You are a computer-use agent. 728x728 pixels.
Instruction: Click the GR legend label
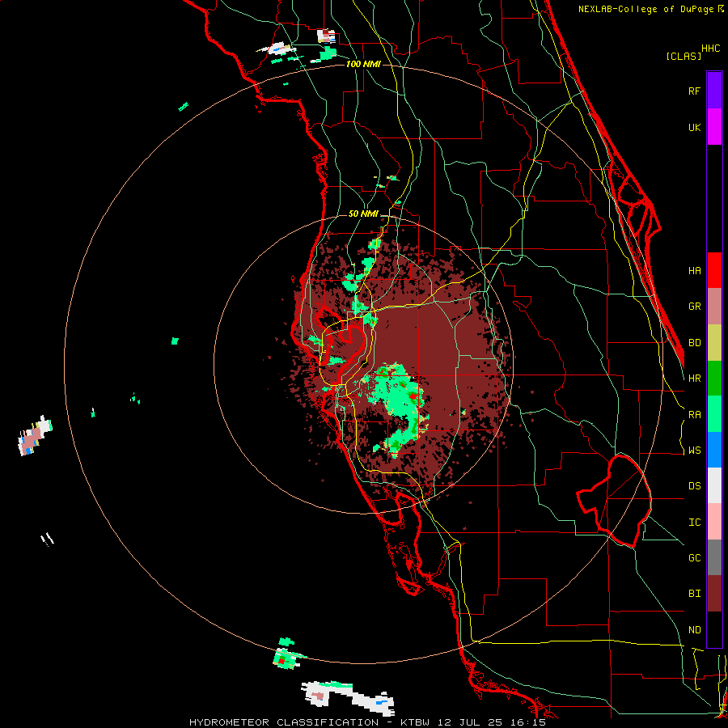(694, 307)
